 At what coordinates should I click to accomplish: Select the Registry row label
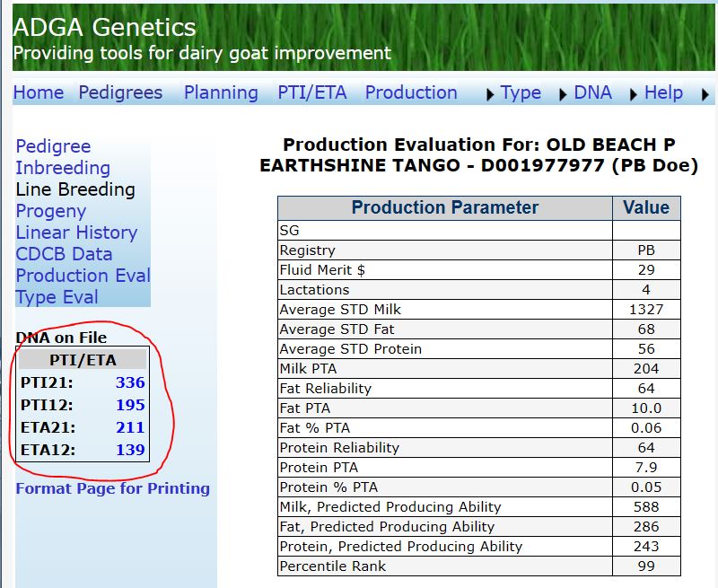pyautogui.click(x=307, y=250)
